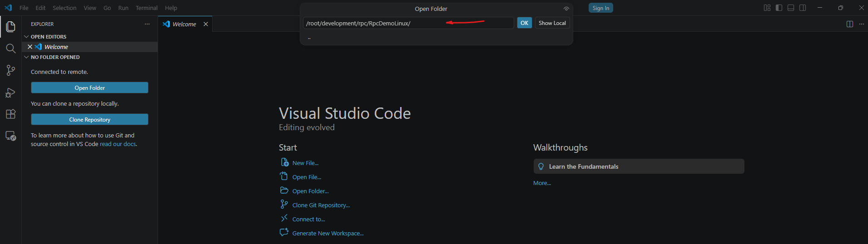Open the Search view in activity bar
868x244 pixels.
10,49
